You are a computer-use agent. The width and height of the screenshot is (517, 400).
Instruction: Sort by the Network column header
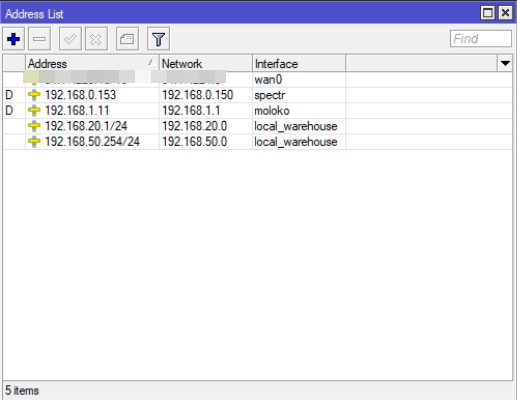coord(206,63)
